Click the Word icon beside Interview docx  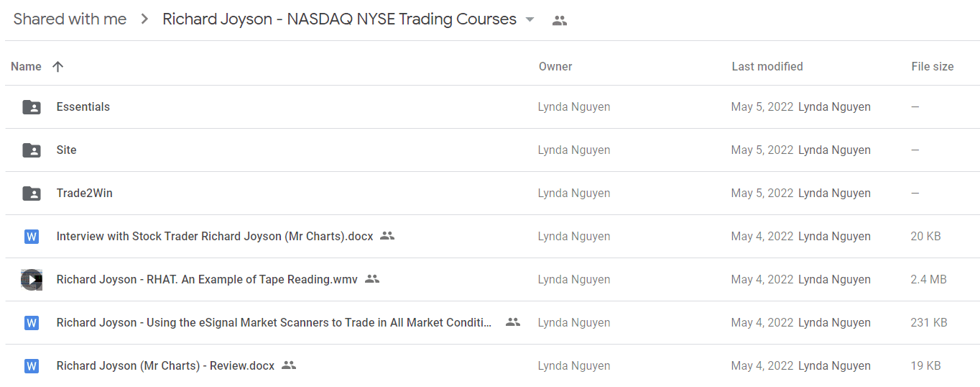pyautogui.click(x=32, y=237)
